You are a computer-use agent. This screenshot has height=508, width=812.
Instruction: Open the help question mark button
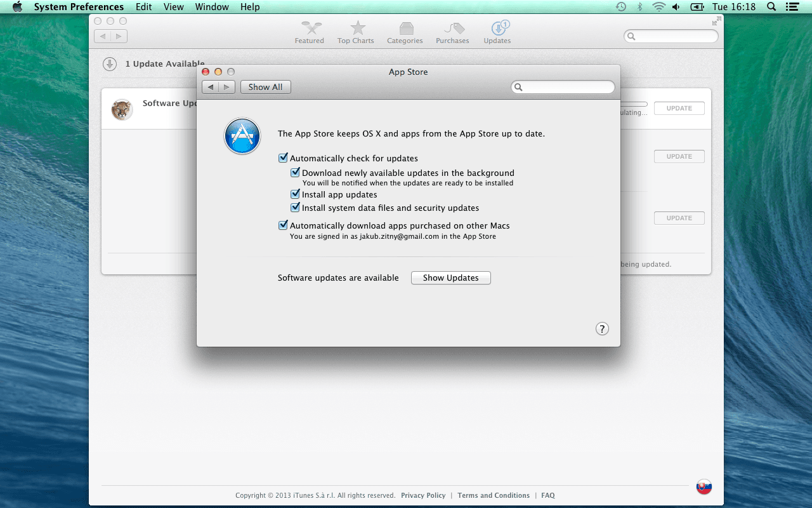602,328
